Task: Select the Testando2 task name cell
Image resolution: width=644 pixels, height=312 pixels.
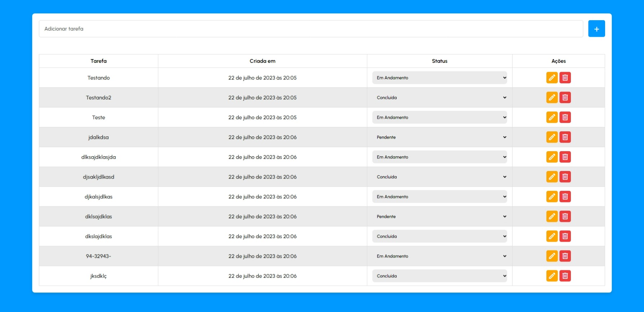Action: (98, 97)
